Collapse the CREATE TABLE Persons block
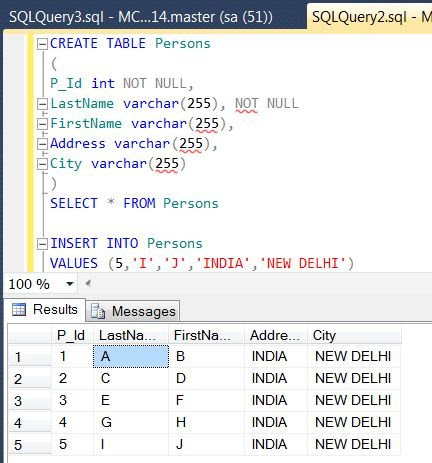 click(x=42, y=44)
